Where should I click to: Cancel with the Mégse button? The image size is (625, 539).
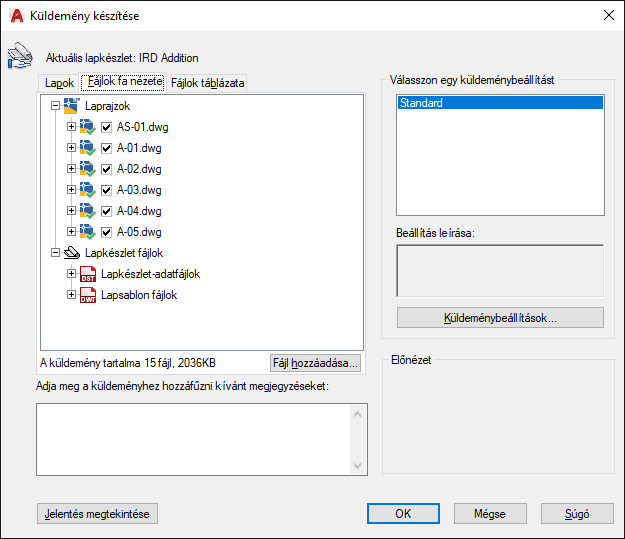coord(490,513)
